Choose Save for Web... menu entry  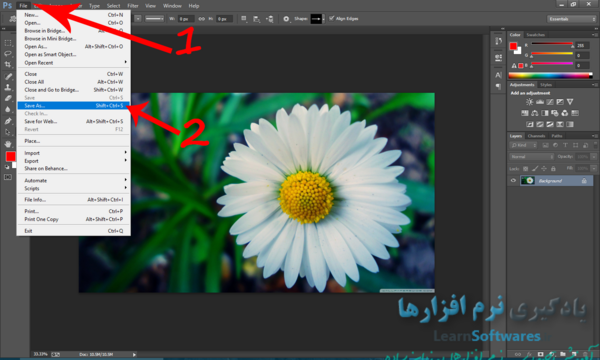coord(73,121)
